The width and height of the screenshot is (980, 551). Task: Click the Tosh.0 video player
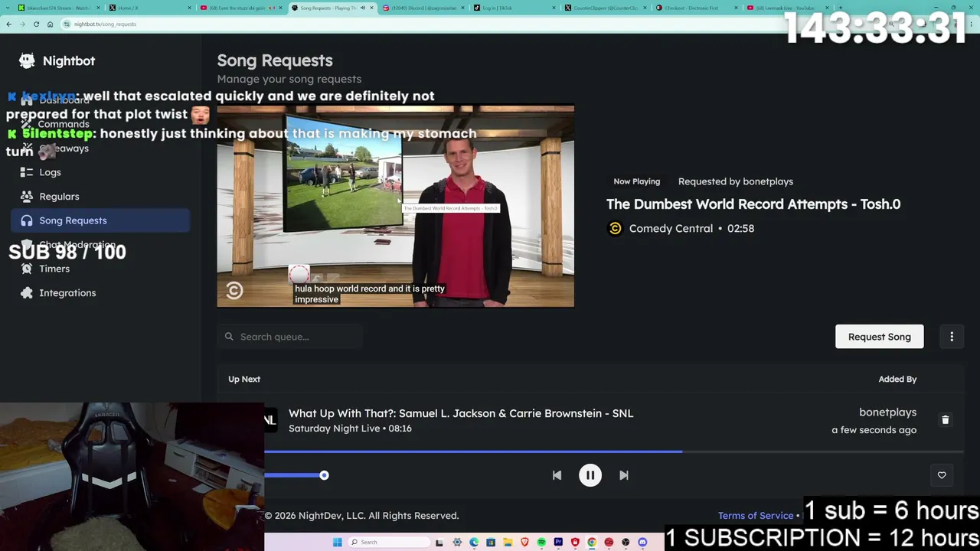point(395,206)
